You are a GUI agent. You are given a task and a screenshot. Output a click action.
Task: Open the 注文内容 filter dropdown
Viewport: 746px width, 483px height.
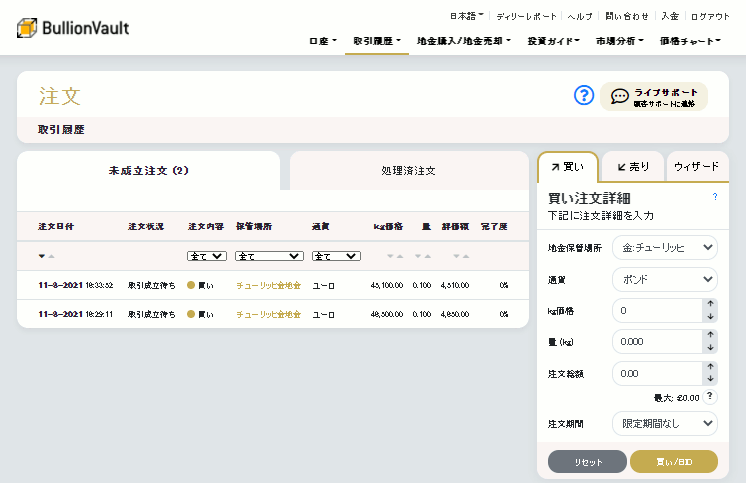tap(206, 256)
